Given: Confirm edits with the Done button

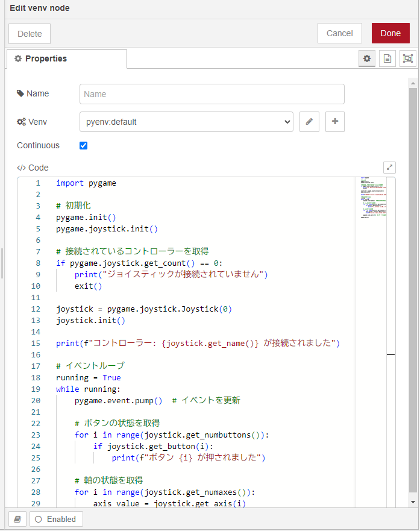Looking at the screenshot, I should point(390,33).
